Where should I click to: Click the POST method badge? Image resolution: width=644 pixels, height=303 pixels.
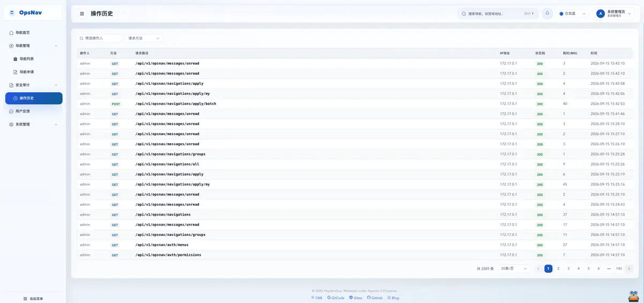tap(116, 104)
